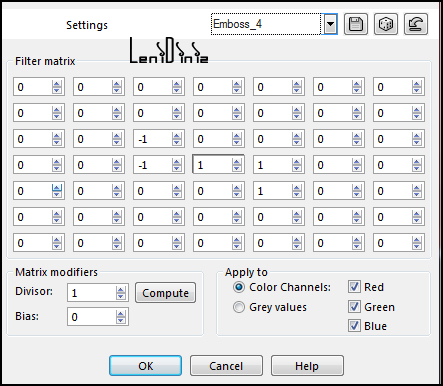Image resolution: width=443 pixels, height=386 pixels.
Task: Increment the center matrix cell showing 1
Action: (x=237, y=162)
